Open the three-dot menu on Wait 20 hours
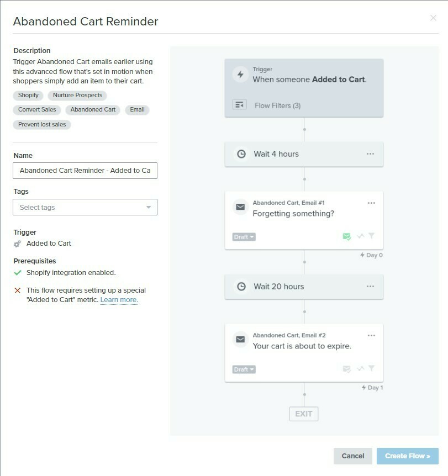Viewport: 448px width, 476px height. pyautogui.click(x=370, y=286)
